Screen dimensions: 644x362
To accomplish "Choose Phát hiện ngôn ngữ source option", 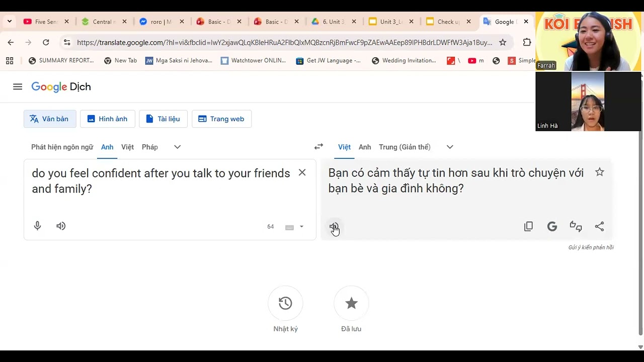I will (x=62, y=147).
